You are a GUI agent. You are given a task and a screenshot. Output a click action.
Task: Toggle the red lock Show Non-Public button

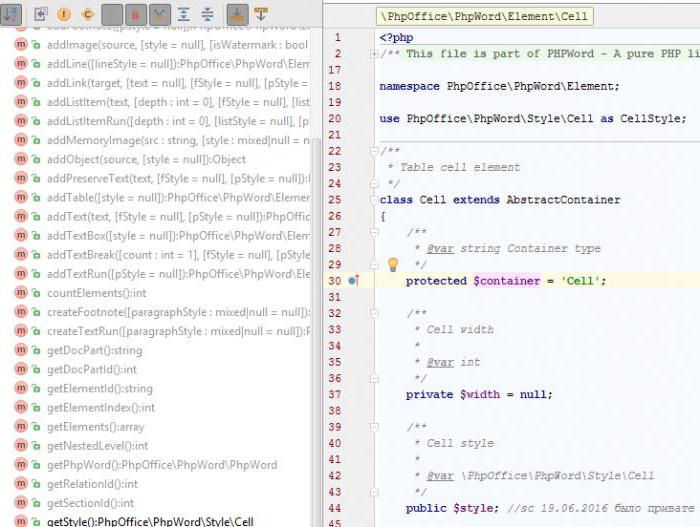click(x=136, y=14)
